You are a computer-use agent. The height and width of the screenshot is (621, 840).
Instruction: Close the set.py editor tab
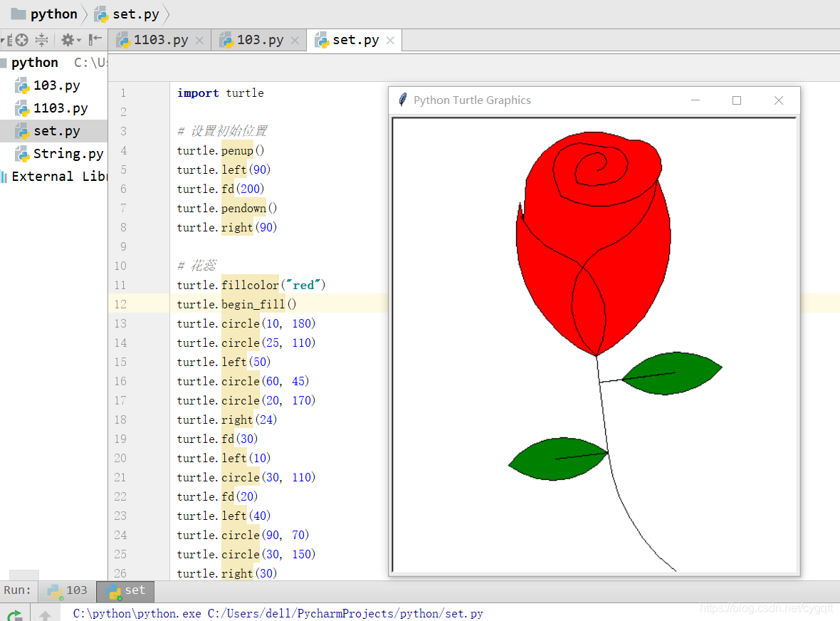pyautogui.click(x=390, y=40)
